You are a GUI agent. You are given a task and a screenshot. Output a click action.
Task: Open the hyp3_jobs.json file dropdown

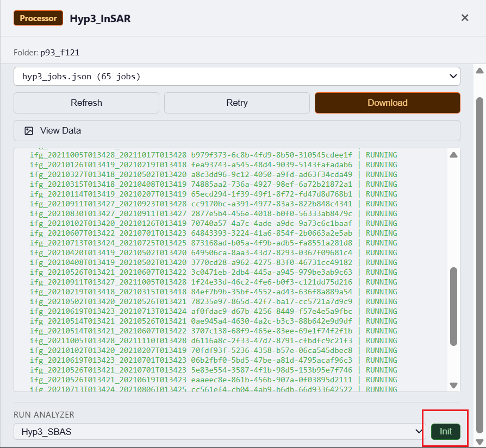pos(236,77)
